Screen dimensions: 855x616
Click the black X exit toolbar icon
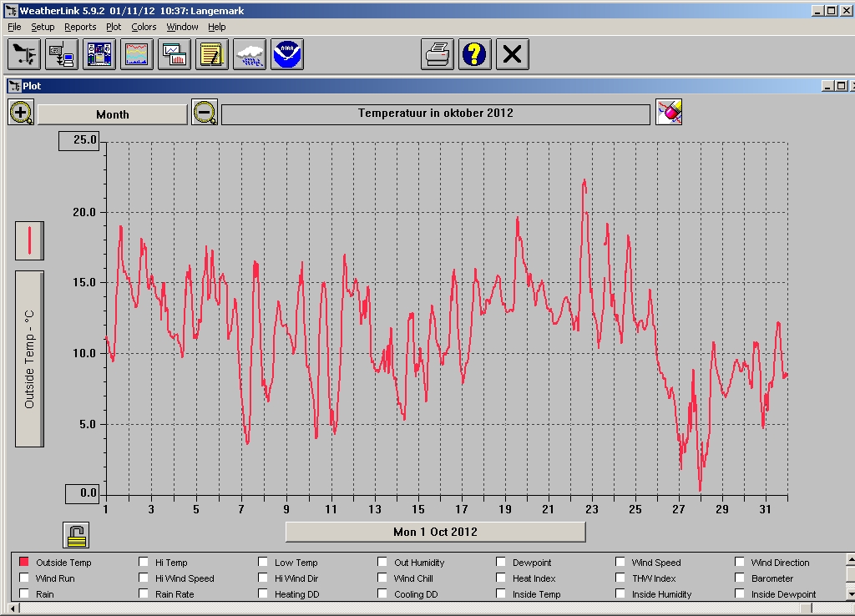coord(513,54)
